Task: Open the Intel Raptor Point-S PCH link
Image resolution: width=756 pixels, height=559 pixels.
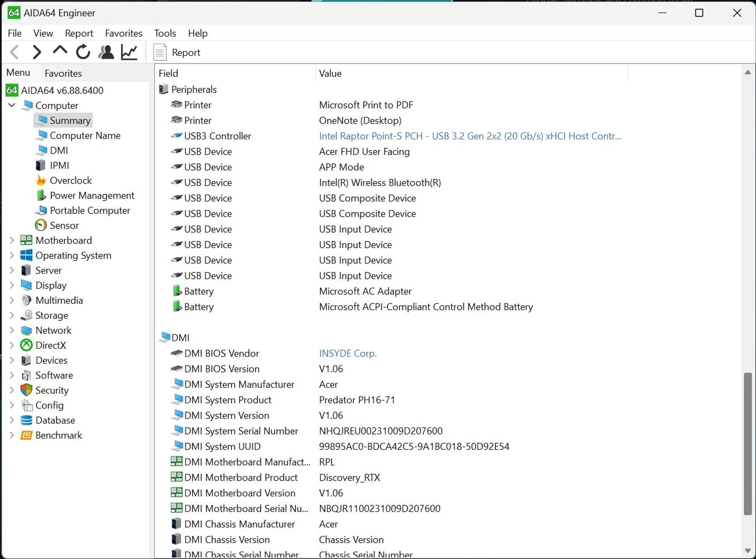Action: point(470,136)
